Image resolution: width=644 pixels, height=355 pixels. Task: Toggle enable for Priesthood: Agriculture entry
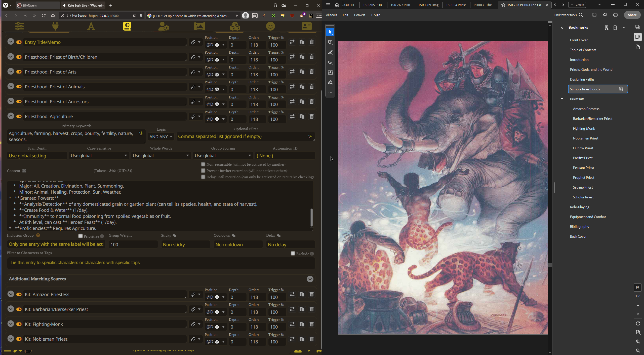click(19, 116)
